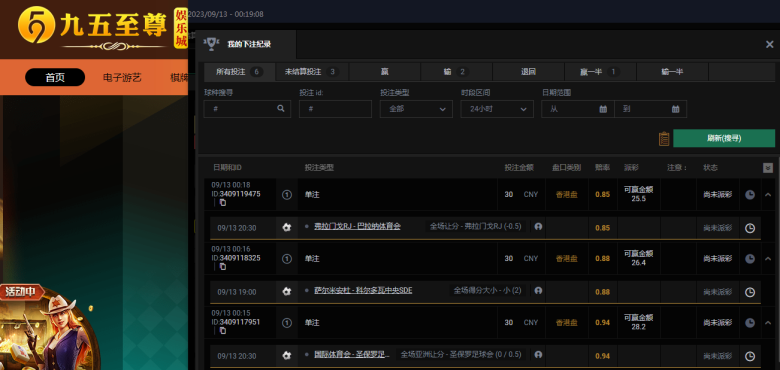Viewport: 780px width, 370px height.
Task: Click the soccer ball icon for 弗拉门戈RJ match
Action: 287,227
